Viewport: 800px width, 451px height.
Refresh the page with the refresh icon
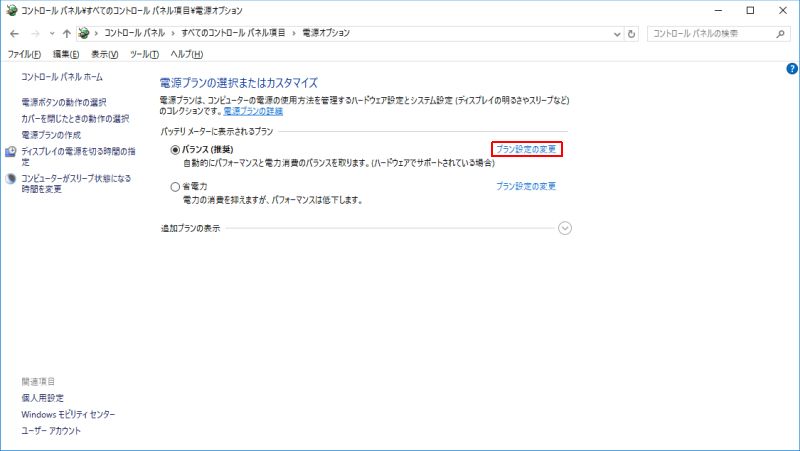coord(632,33)
